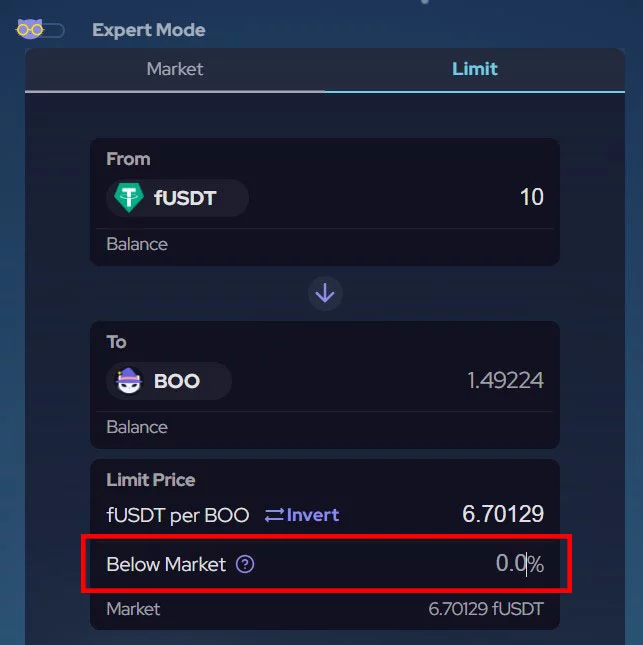Open the Below Market help tooltip icon
This screenshot has height=645, width=643.
(245, 564)
